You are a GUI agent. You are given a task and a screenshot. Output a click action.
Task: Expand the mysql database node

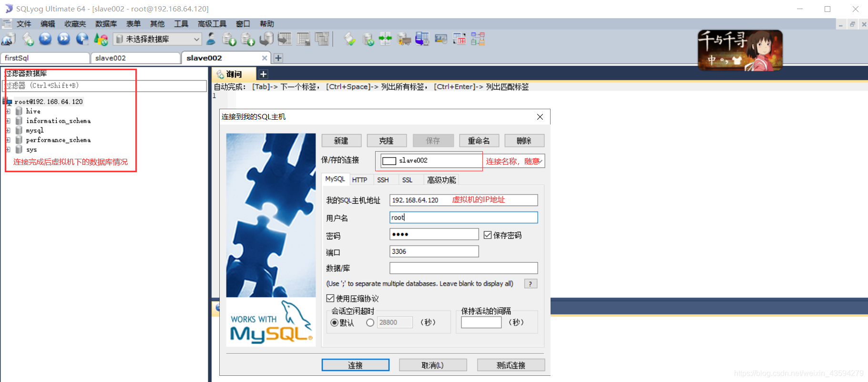8,130
